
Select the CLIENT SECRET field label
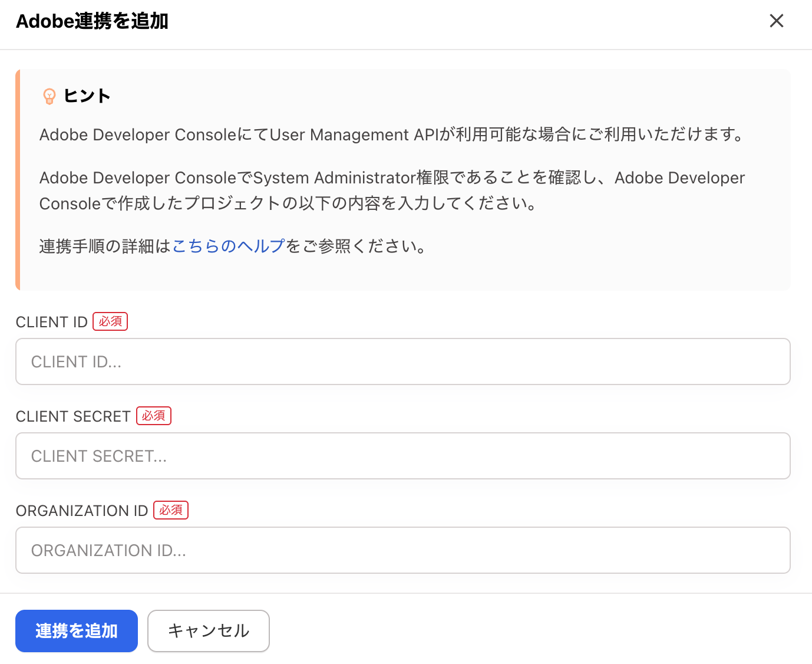click(x=72, y=416)
